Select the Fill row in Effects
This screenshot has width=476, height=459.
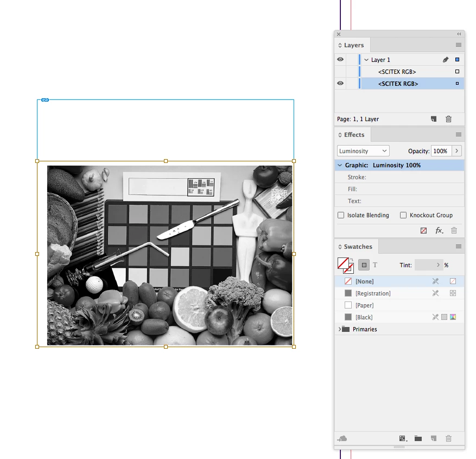(399, 189)
